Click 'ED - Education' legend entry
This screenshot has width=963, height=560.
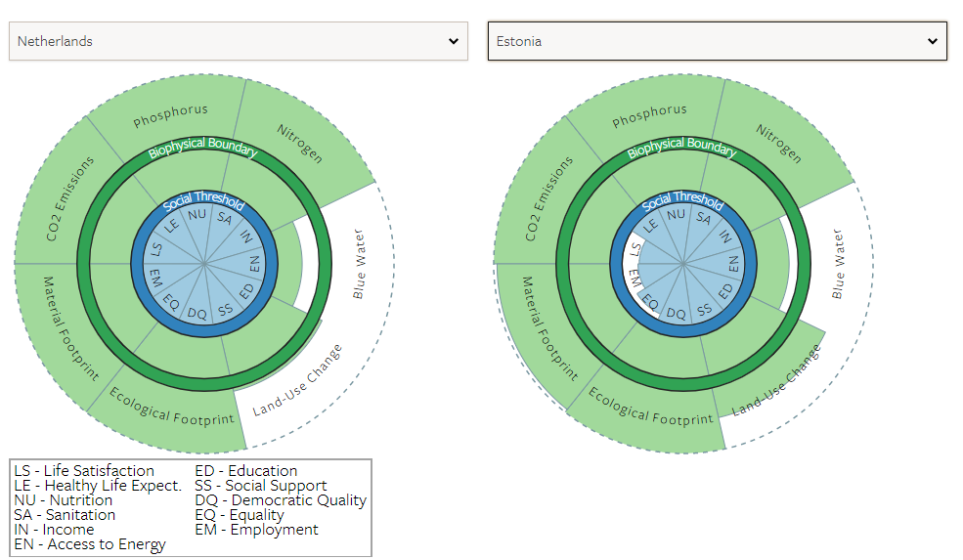coord(246,471)
